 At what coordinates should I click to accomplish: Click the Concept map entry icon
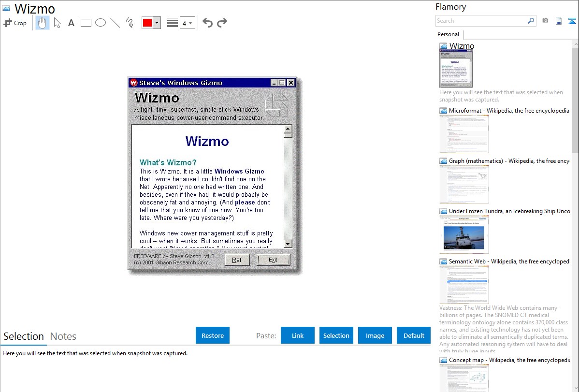443,360
